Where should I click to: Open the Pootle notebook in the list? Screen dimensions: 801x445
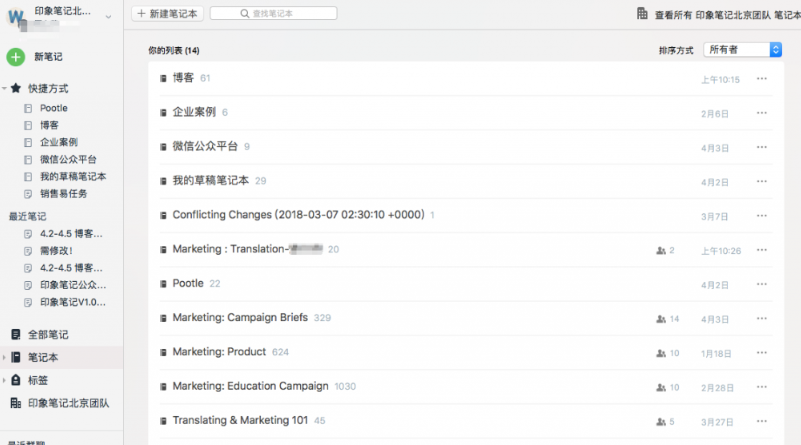[x=188, y=283]
